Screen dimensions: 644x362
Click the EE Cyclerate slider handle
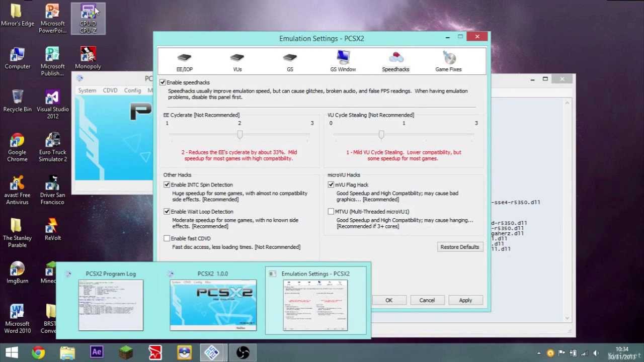click(239, 135)
